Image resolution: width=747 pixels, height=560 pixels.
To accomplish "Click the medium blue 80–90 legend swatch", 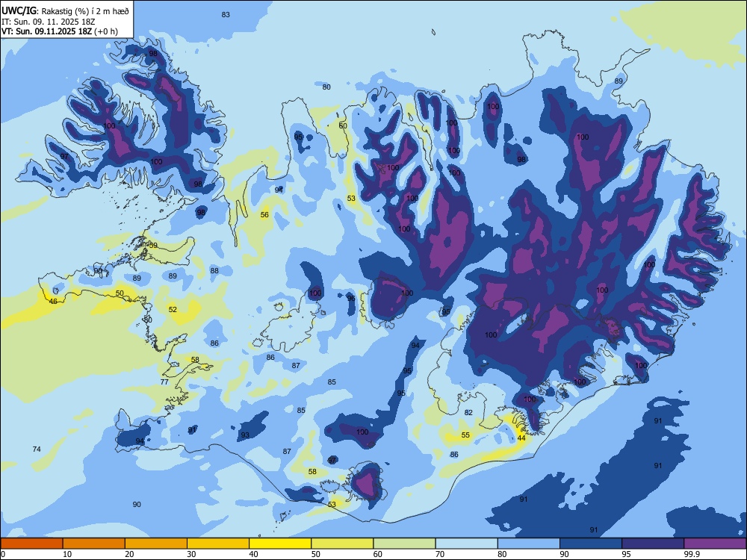I will pos(528,544).
